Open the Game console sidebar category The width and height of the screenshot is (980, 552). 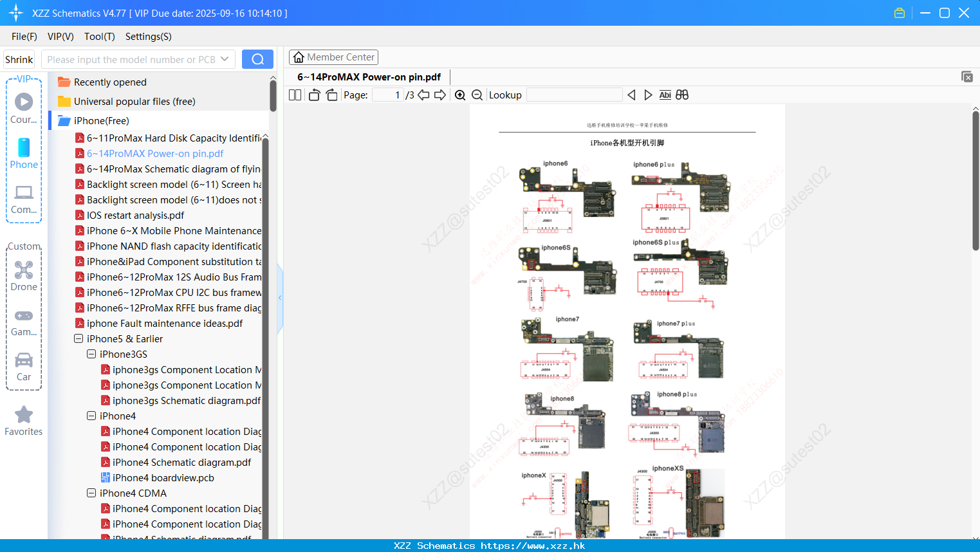tap(24, 322)
